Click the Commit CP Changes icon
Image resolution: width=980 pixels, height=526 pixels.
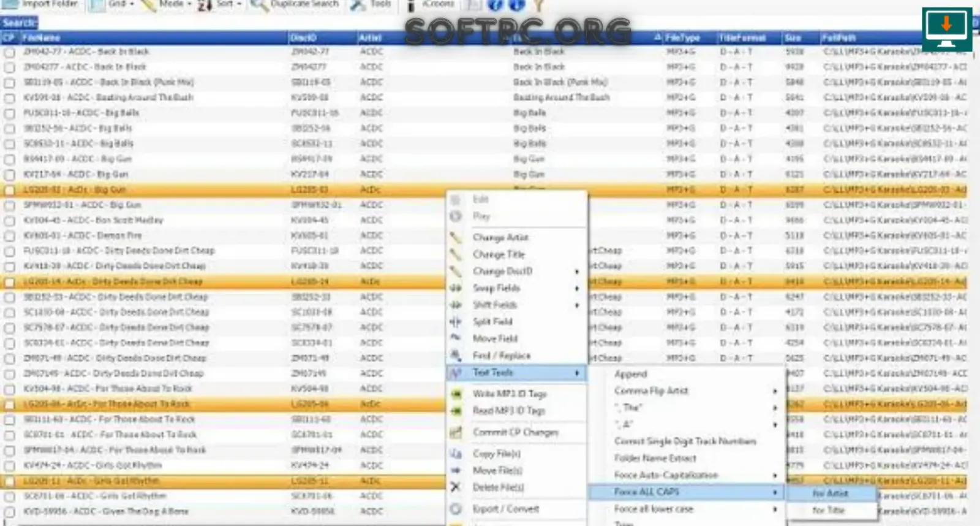click(x=456, y=433)
